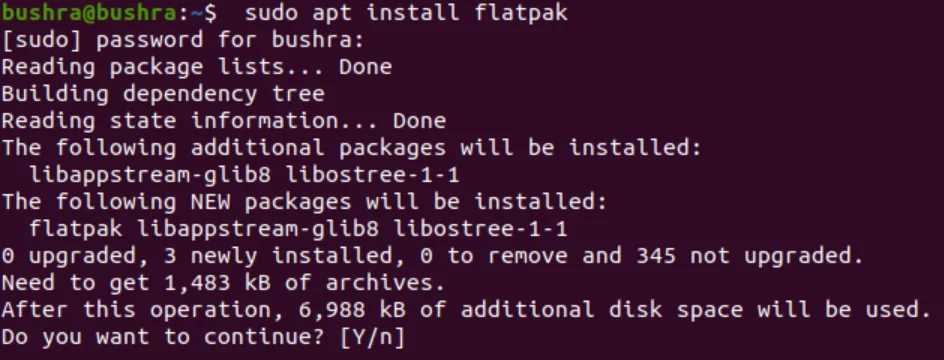The image size is (944, 360).
Task: Click 'libostree-1-1' in the NEW packages list
Action: [x=480, y=229]
